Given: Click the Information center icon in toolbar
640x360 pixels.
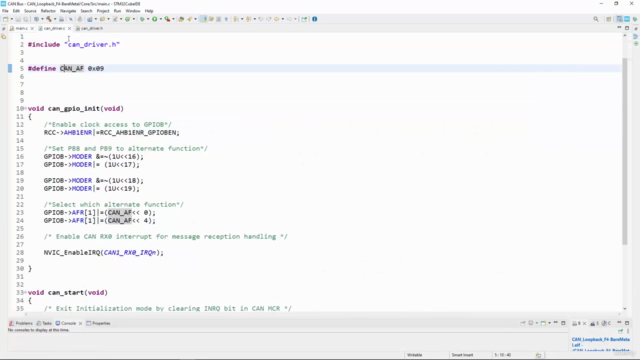Looking at the screenshot, I should [x=315, y=19].
